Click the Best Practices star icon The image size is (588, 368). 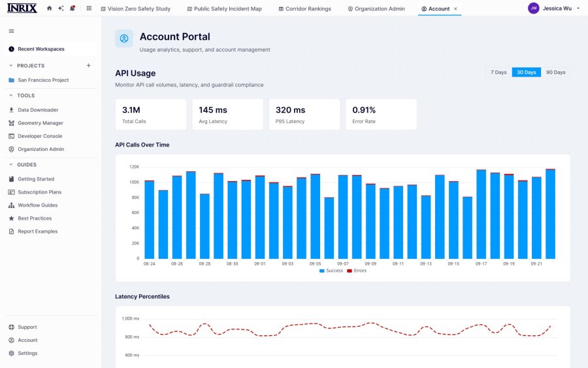pos(12,218)
